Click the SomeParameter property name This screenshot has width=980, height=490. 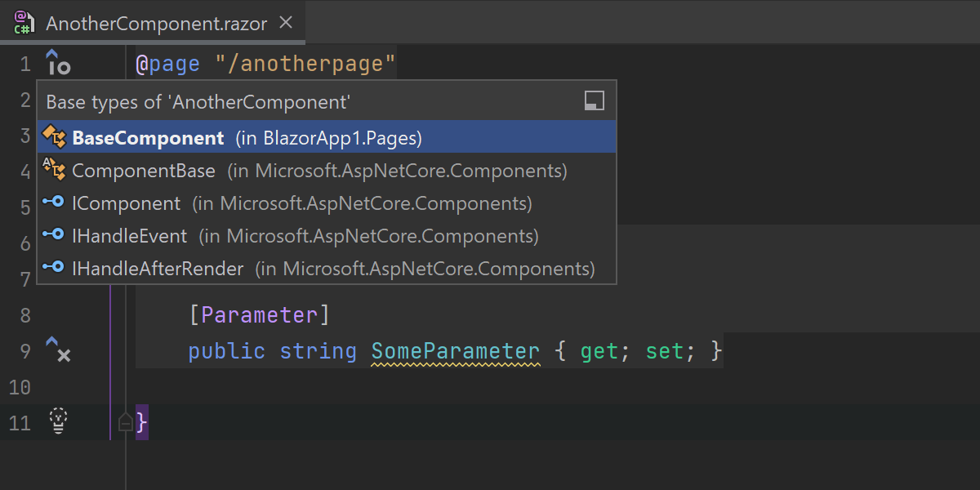[x=455, y=351]
